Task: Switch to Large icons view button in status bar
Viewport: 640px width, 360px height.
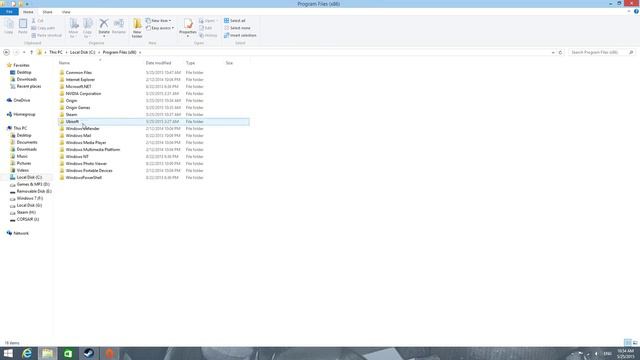Action: pos(635,342)
